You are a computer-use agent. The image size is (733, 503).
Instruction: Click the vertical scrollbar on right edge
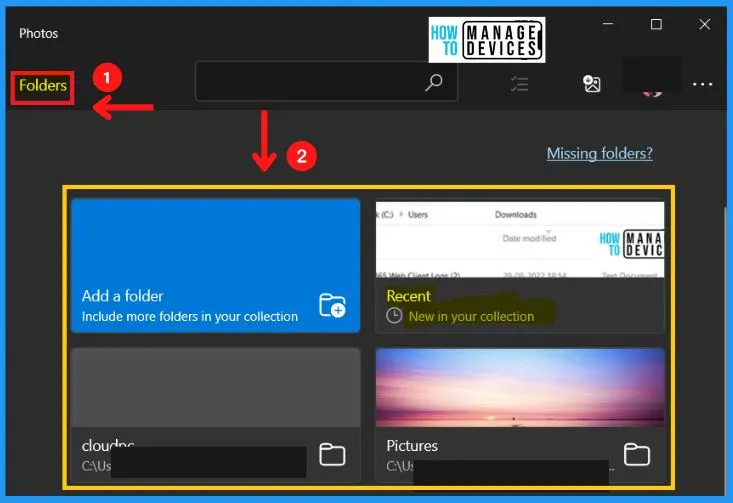pyautogui.click(x=725, y=300)
